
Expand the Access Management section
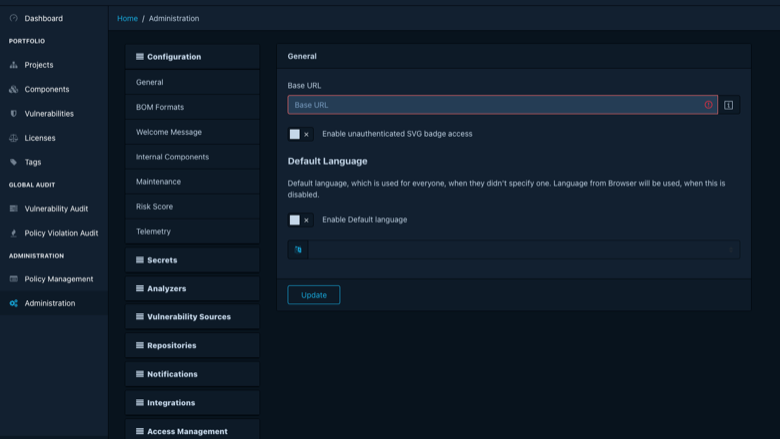(193, 430)
